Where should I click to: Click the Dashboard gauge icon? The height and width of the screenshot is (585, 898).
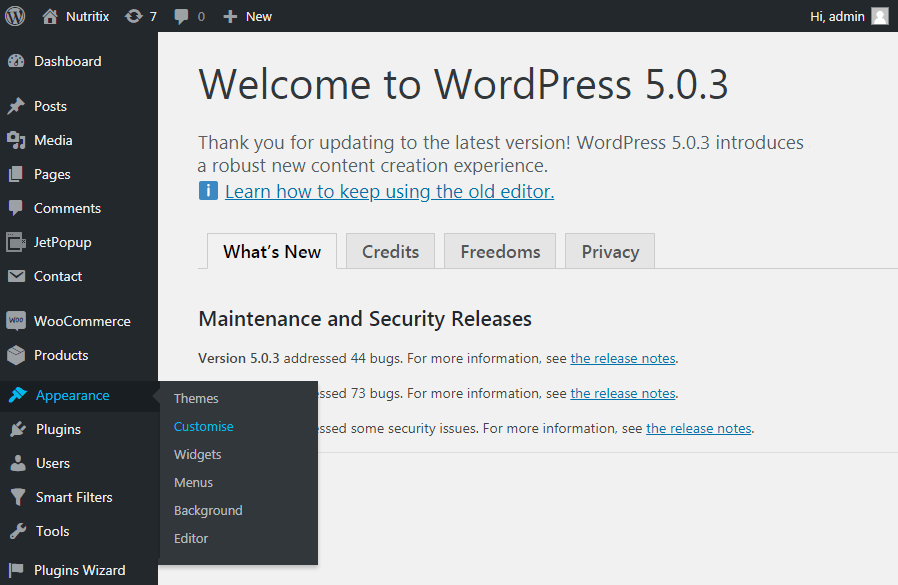pyautogui.click(x=16, y=61)
